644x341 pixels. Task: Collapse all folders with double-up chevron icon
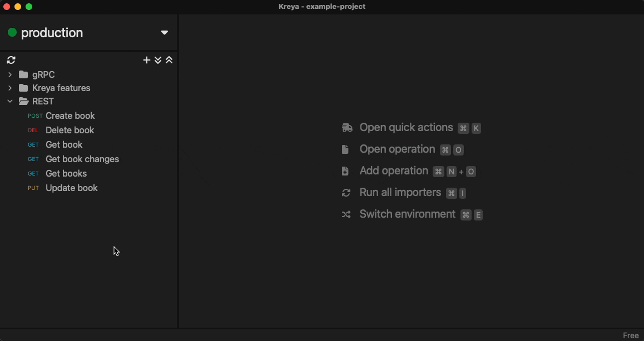[169, 60]
